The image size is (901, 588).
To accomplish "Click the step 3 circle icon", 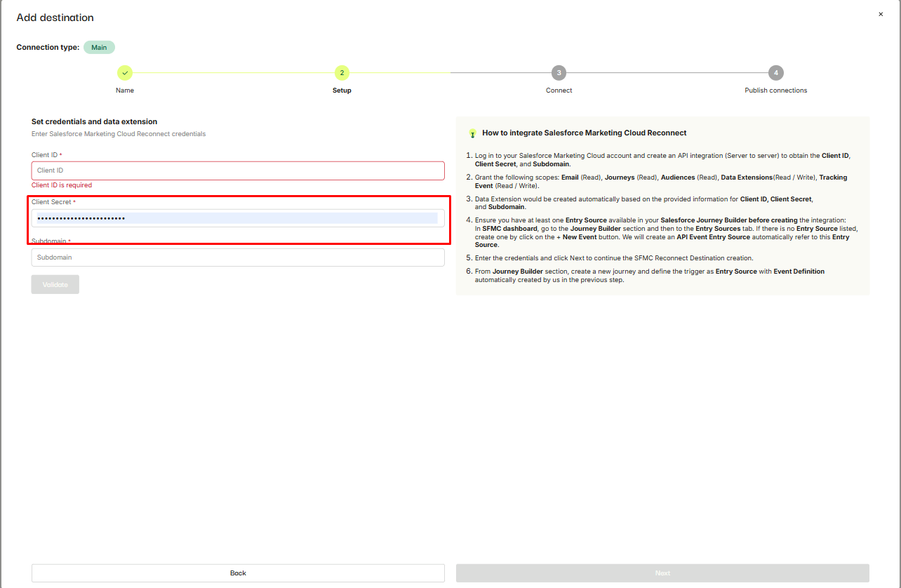I will pyautogui.click(x=559, y=73).
